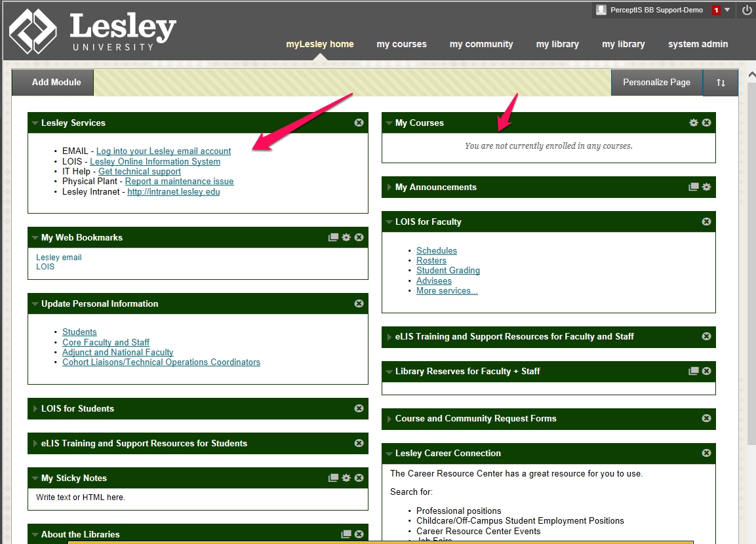Image resolution: width=756 pixels, height=544 pixels.
Task: Collapse the Update Personal Information module
Action: pos(35,303)
